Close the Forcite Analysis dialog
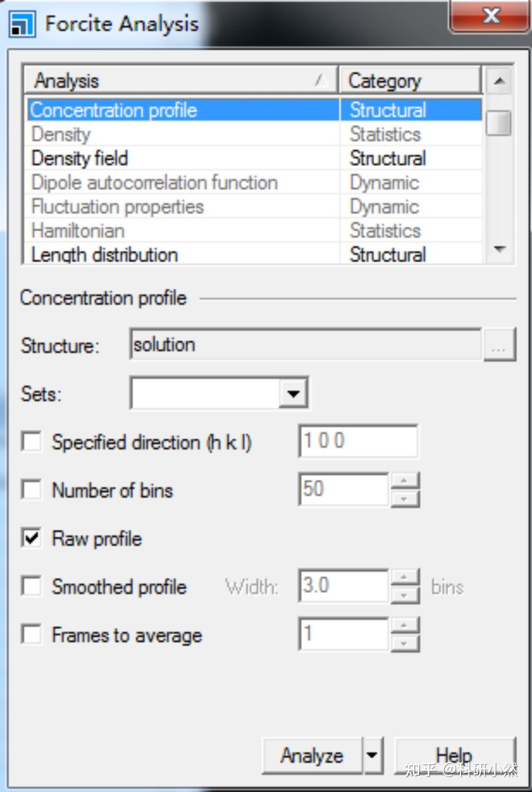This screenshot has width=532, height=792. [x=490, y=17]
